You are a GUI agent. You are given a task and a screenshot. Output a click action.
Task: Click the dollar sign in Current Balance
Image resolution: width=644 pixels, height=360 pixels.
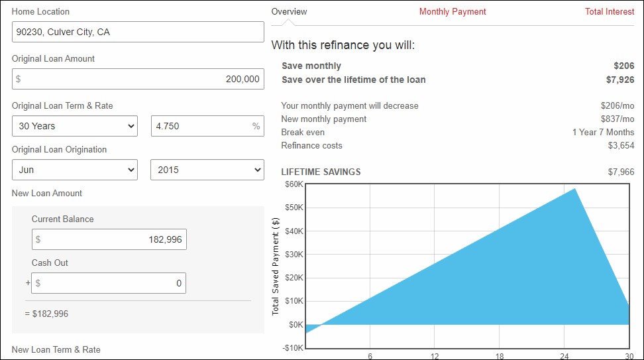(38, 239)
